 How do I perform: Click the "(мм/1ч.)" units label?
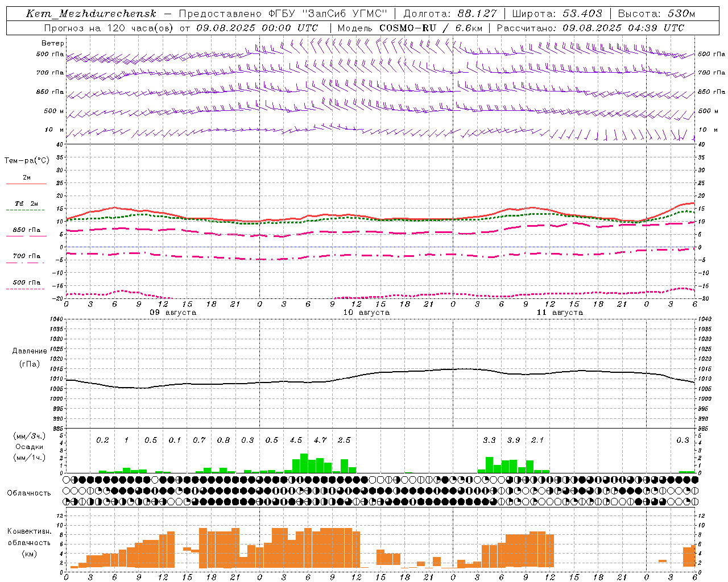click(30, 458)
